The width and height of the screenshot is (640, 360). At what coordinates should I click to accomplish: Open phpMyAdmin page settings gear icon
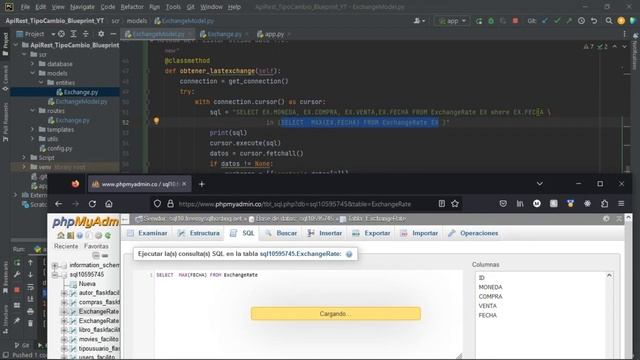(606, 219)
